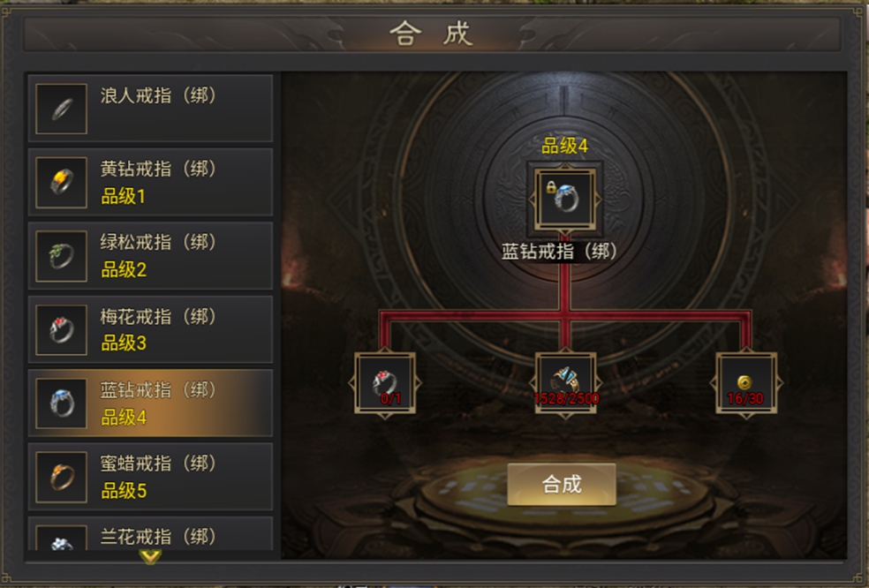Click the red ring material slot 0/1
Image resolution: width=869 pixels, height=588 pixels.
(x=385, y=383)
